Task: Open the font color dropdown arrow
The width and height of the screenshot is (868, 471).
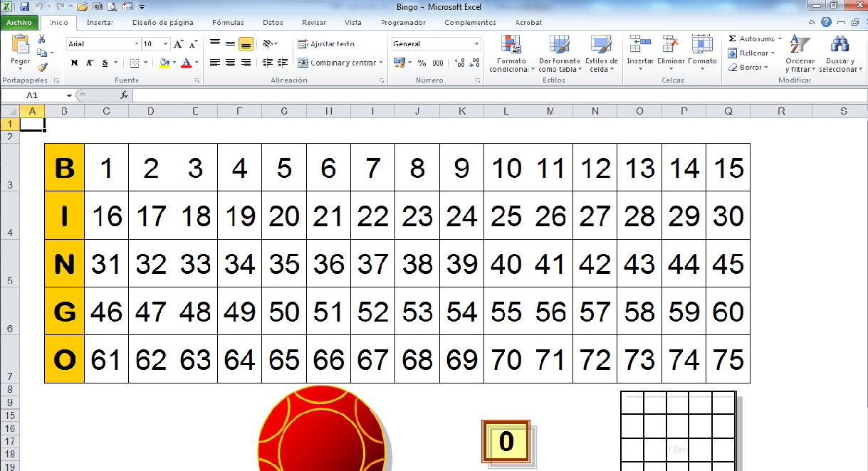Action: point(197,63)
